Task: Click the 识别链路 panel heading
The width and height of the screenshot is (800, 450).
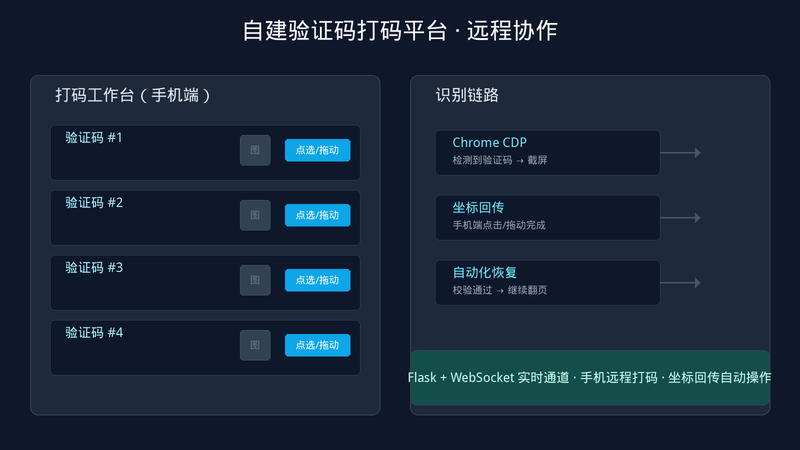Action: 467,95
